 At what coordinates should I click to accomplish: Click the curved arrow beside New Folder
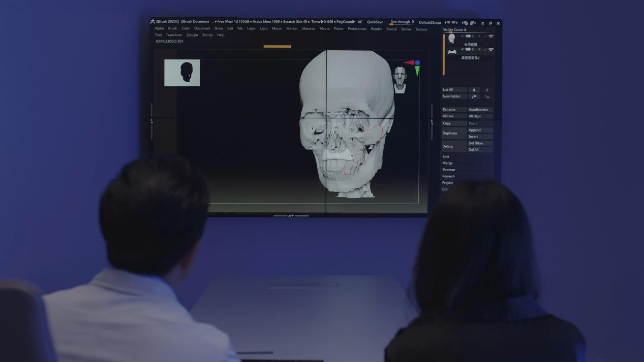click(x=474, y=96)
